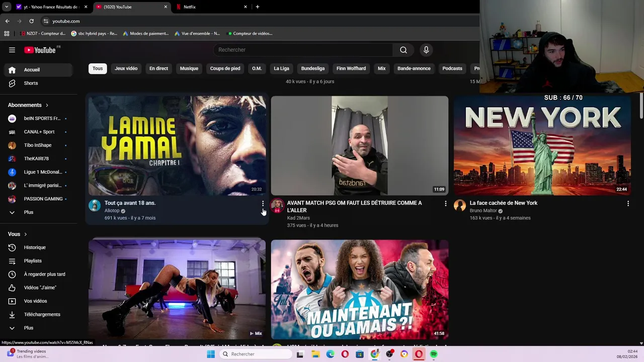
Task: Open the Compteur de vidéos bookmark
Action: click(250, 34)
